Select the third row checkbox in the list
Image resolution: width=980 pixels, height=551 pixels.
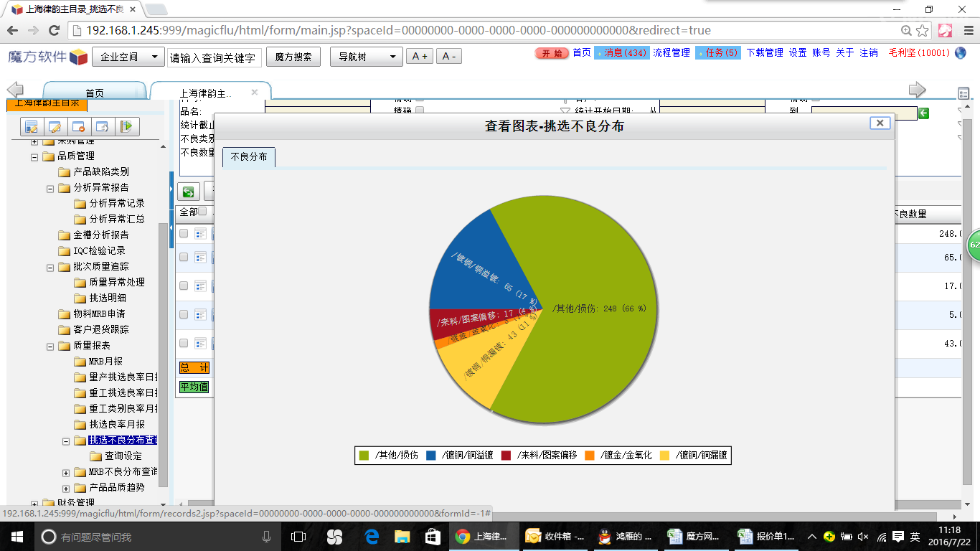coord(184,286)
